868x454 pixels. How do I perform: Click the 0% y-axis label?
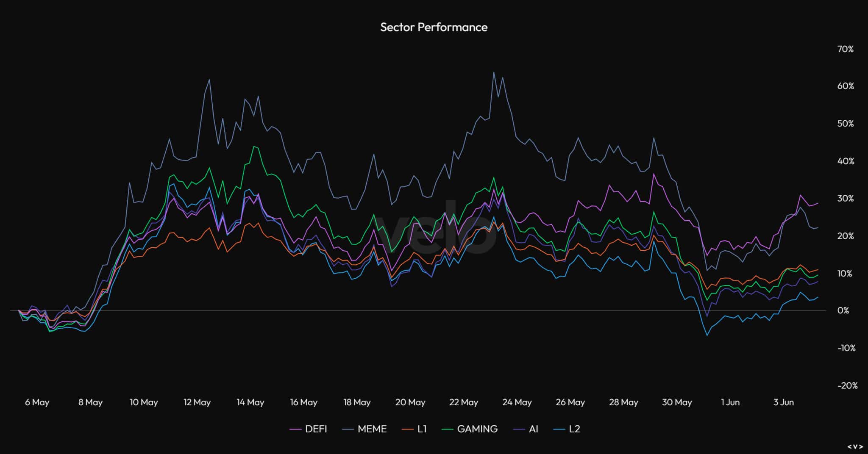tap(843, 310)
